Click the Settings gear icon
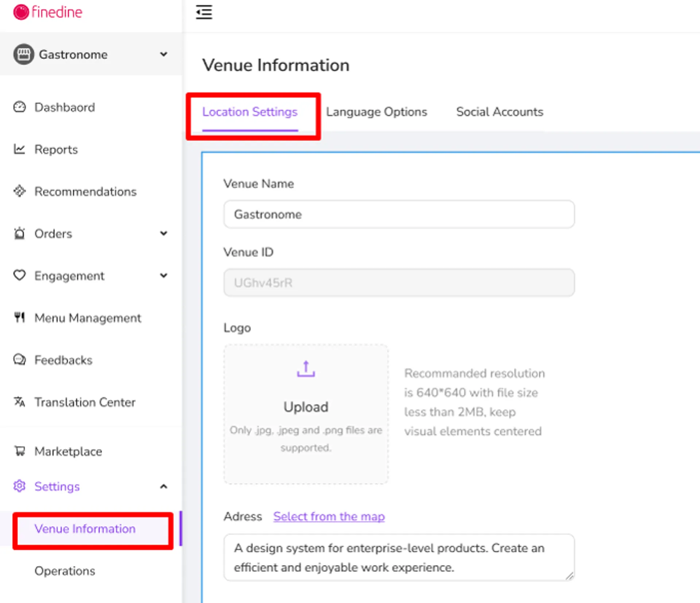 20,486
